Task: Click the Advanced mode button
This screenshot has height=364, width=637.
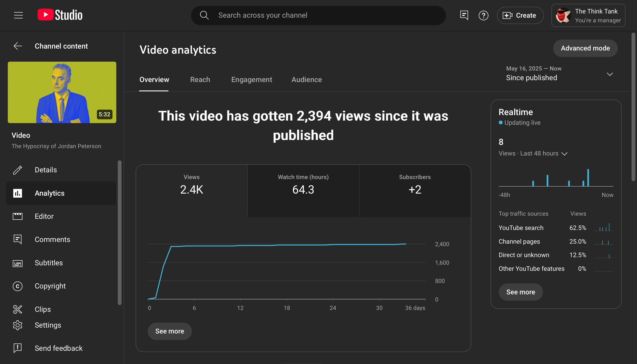Action: (585, 48)
